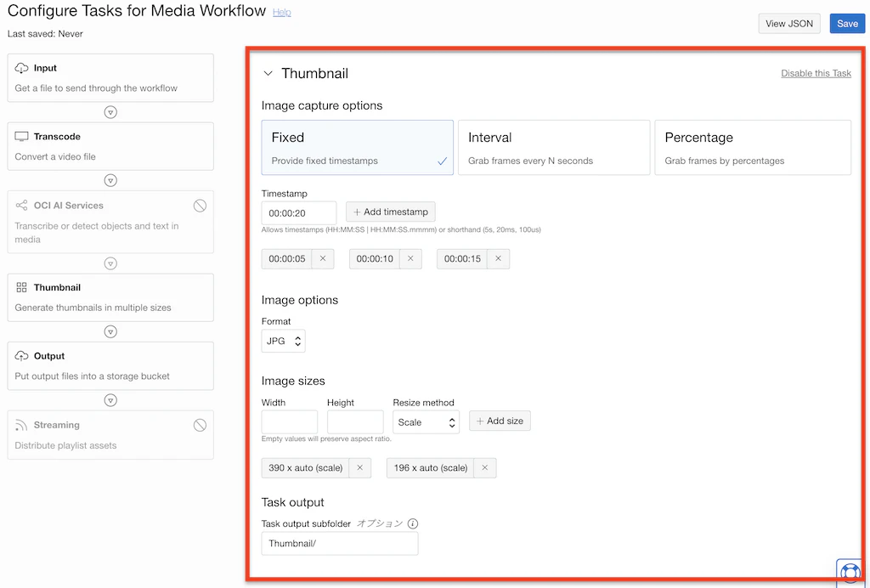This screenshot has width=870, height=588.
Task: Open the Resize method Scale dropdown
Action: click(426, 422)
